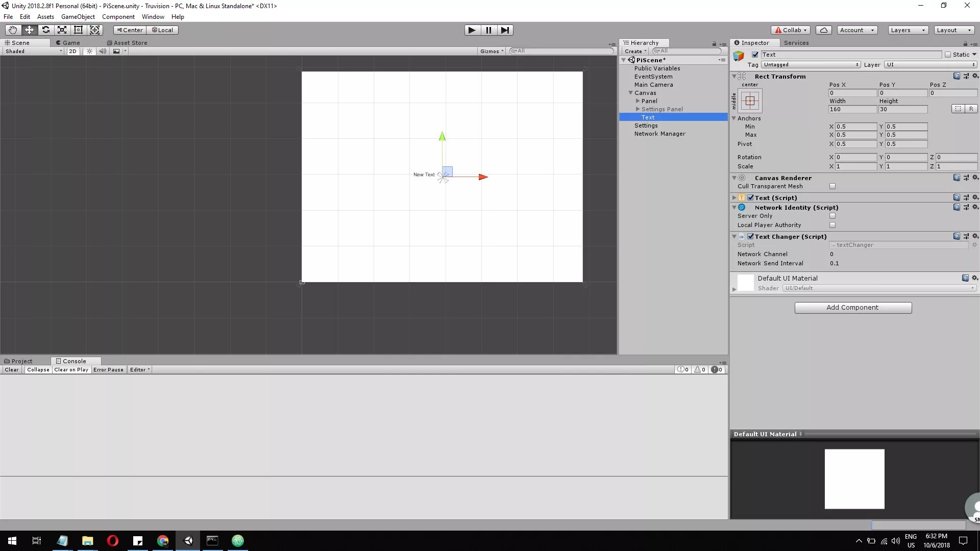Start Play mode
The image size is (980, 551).
(x=472, y=30)
